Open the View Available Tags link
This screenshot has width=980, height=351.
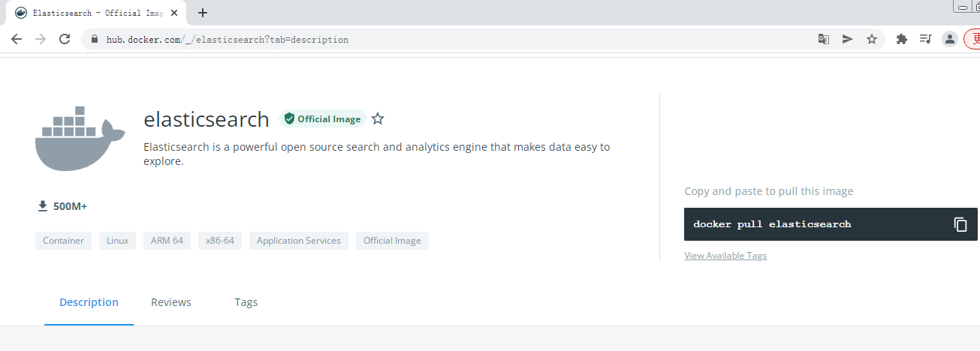[725, 256]
